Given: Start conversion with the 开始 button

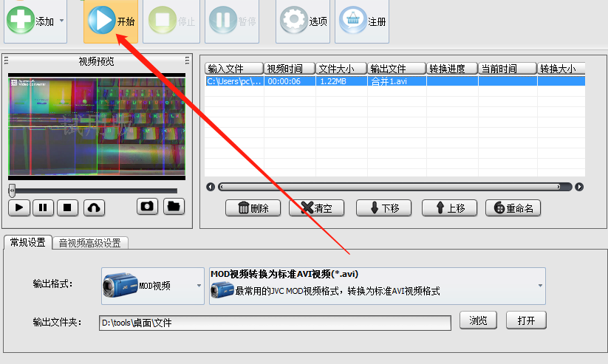Looking at the screenshot, I should pyautogui.click(x=111, y=21).
